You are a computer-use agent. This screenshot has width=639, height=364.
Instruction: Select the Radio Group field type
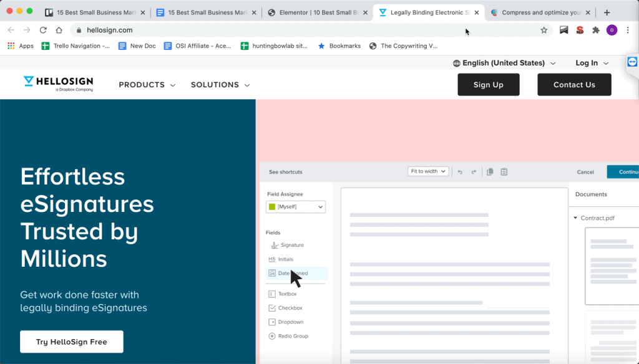point(288,337)
